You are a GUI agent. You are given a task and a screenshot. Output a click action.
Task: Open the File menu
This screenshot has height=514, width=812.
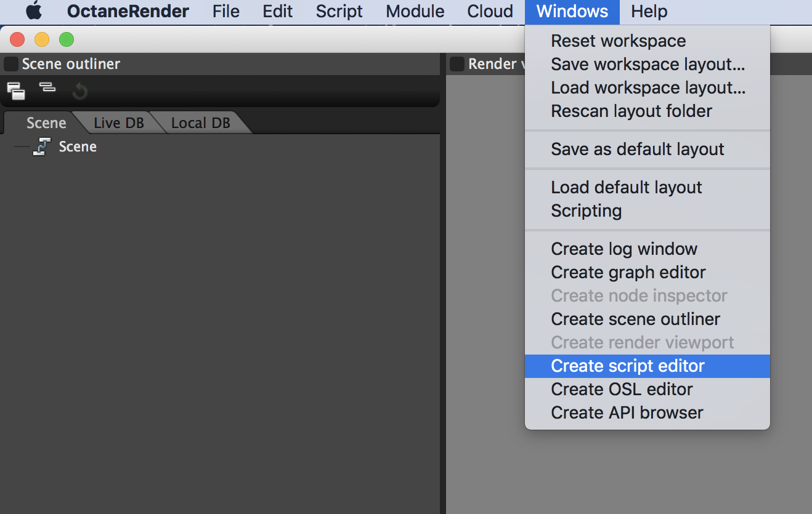point(225,11)
